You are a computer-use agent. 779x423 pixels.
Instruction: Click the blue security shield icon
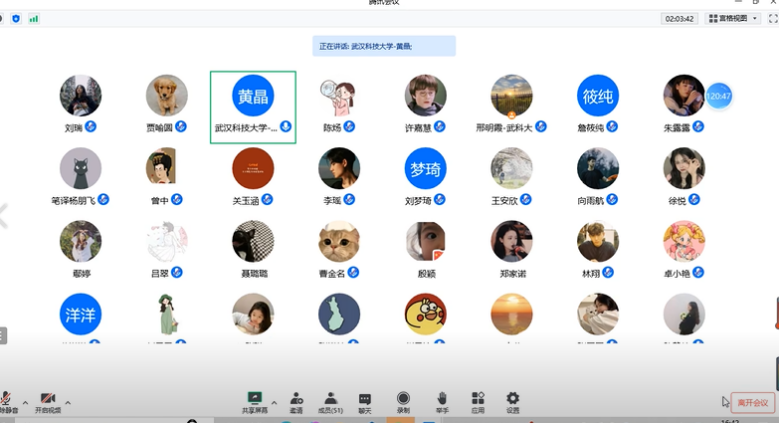(x=16, y=18)
